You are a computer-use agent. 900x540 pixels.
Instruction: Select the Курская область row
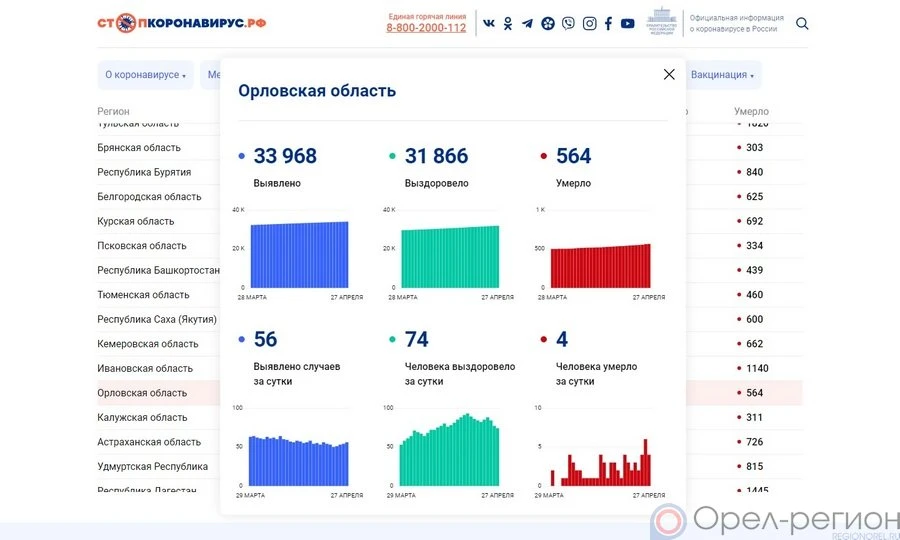[136, 222]
